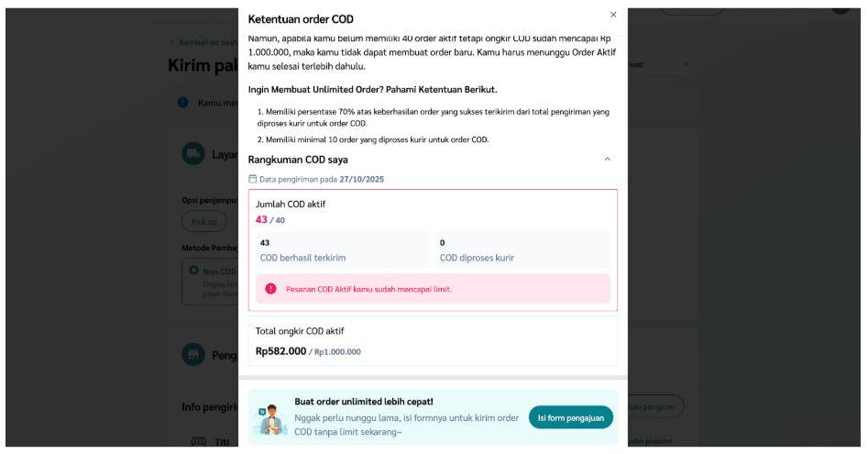
Task: Click the blue info icon behind dialog
Action: point(183,103)
